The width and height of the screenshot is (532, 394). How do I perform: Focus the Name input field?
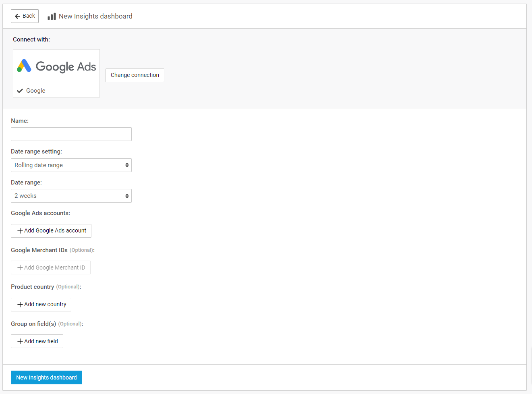tap(71, 134)
